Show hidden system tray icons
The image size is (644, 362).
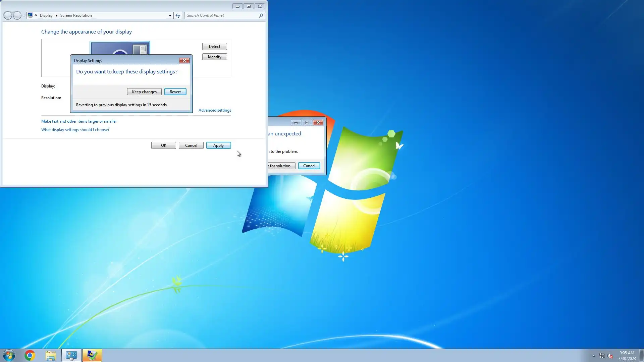pyautogui.click(x=594, y=356)
